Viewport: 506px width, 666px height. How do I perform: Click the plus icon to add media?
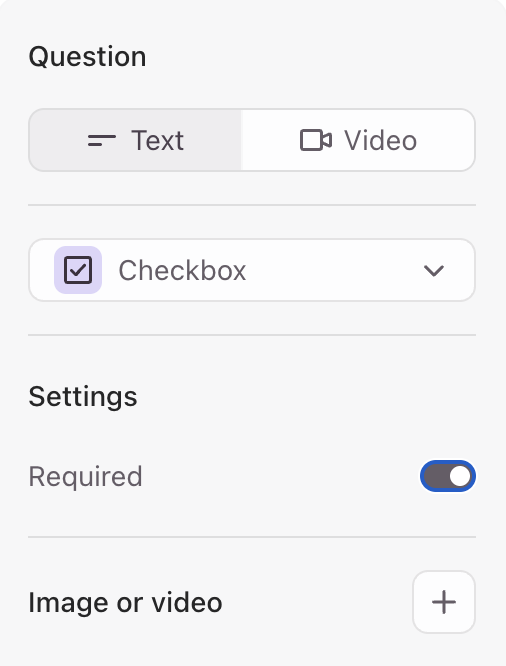tap(444, 602)
